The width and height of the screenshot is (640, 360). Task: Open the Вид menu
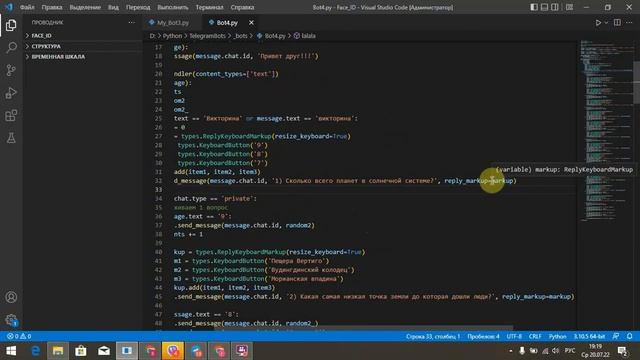[113, 7]
